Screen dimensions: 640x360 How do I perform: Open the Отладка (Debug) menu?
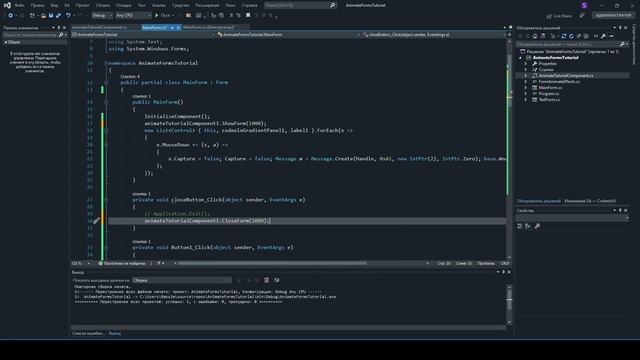point(124,5)
